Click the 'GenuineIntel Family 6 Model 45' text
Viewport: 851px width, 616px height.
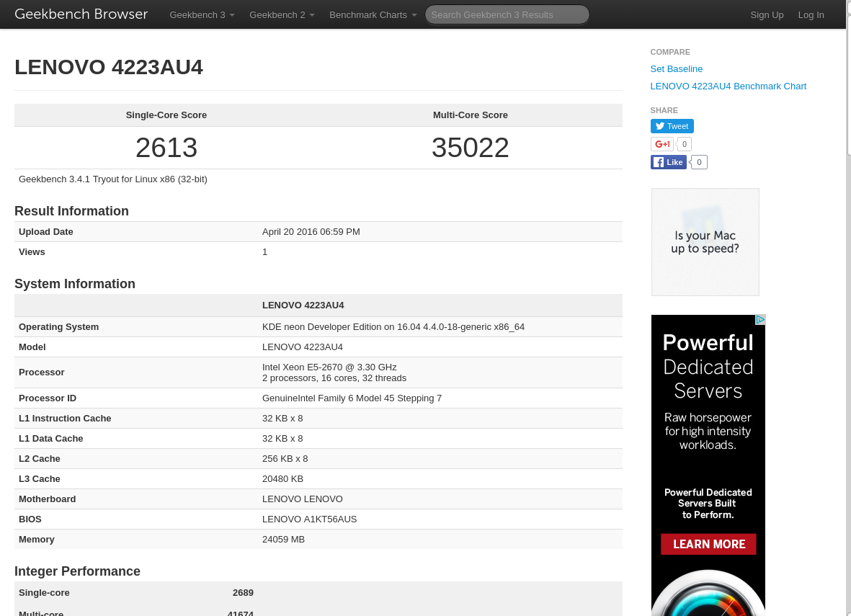[352, 398]
